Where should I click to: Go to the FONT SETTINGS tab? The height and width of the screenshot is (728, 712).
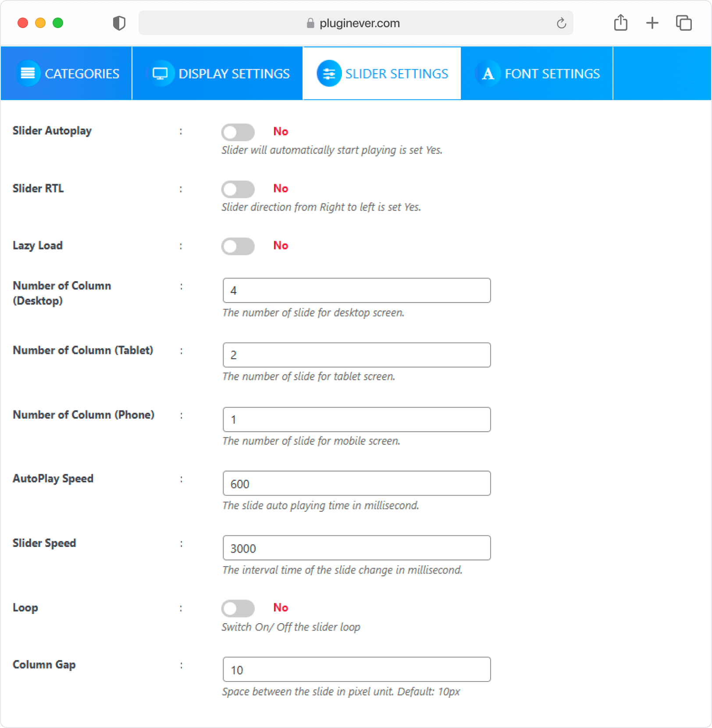(x=537, y=73)
